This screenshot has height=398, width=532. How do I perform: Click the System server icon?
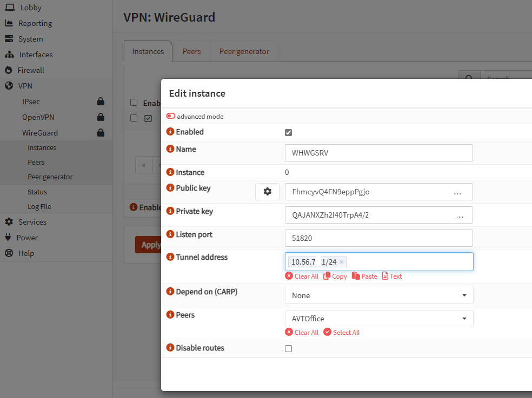click(x=9, y=39)
